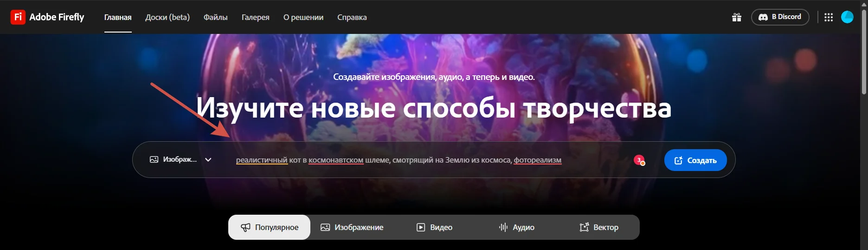This screenshot has height=250, width=868.
Task: Select the Популярное category tab
Action: (270, 227)
